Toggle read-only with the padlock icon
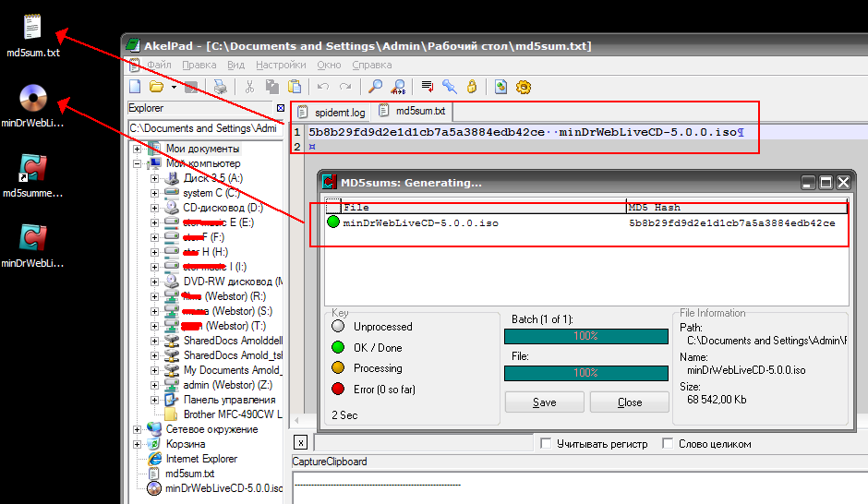Screen dimensions: 868x504 471,87
